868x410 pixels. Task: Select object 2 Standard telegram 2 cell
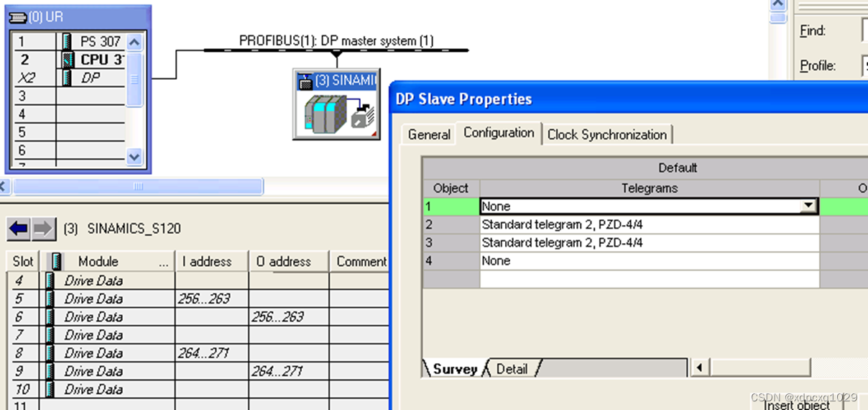point(650,224)
